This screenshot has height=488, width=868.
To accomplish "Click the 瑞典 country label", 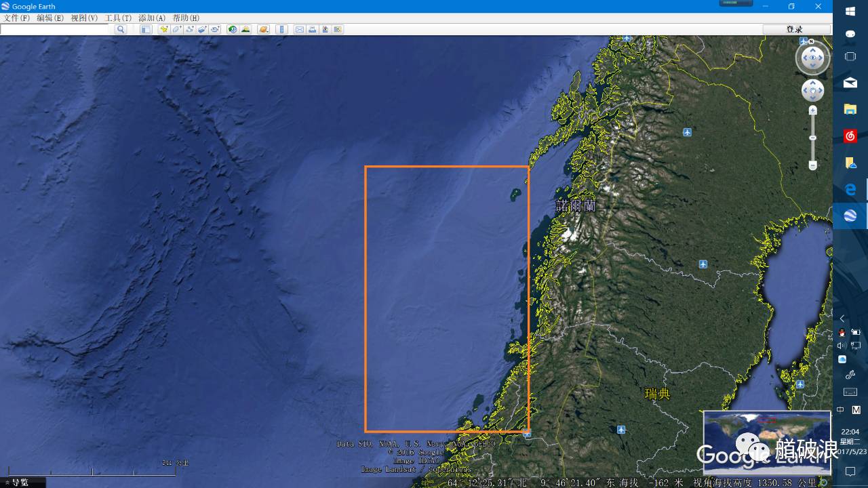I will 656,394.
